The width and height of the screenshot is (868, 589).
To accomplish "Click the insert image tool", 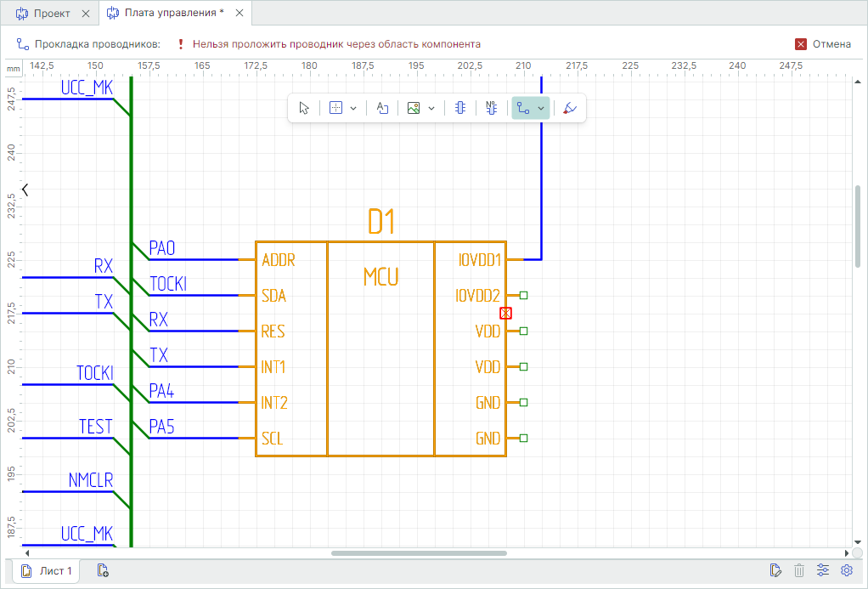I will (414, 108).
